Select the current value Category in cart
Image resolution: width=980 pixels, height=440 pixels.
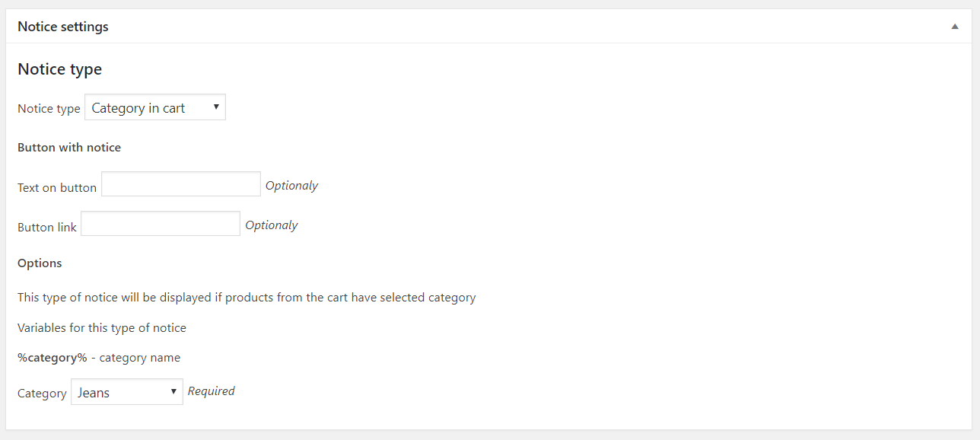point(137,107)
